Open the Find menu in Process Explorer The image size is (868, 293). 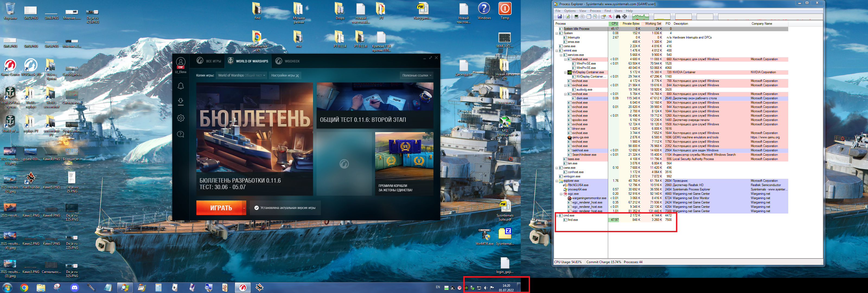608,11
